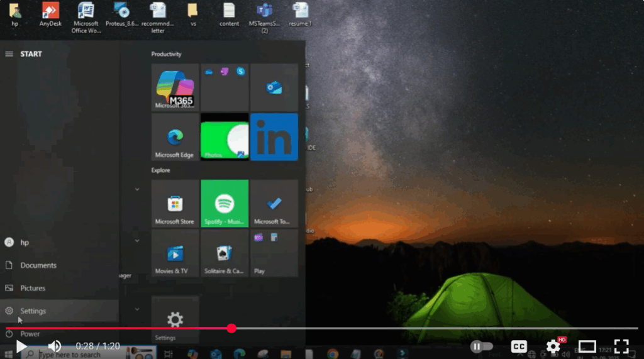
Task: Click the red video progress scrubber handle
Action: [231, 328]
